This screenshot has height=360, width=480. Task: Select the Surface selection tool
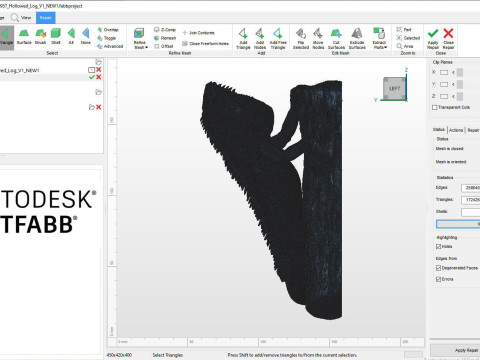[x=24, y=37]
